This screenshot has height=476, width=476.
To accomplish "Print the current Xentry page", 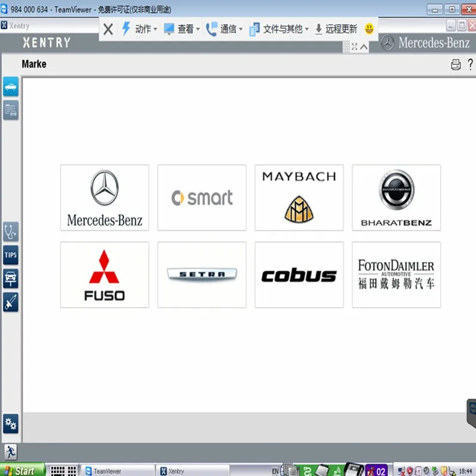I will pos(456,64).
